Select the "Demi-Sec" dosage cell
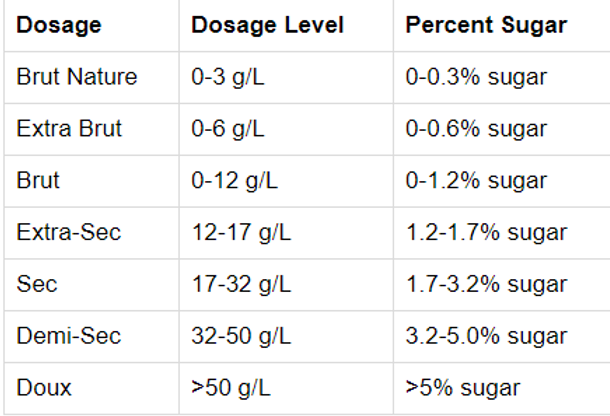610x416 pixels. click(x=68, y=336)
